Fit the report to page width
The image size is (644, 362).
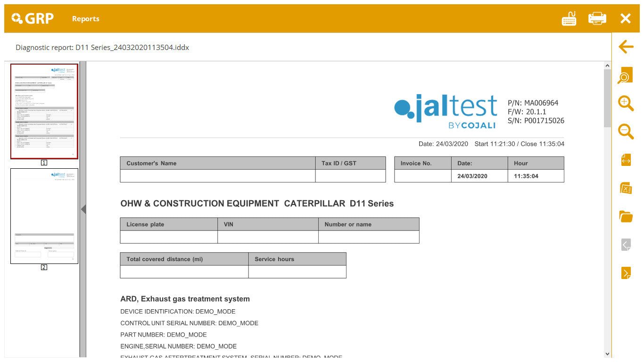click(626, 160)
